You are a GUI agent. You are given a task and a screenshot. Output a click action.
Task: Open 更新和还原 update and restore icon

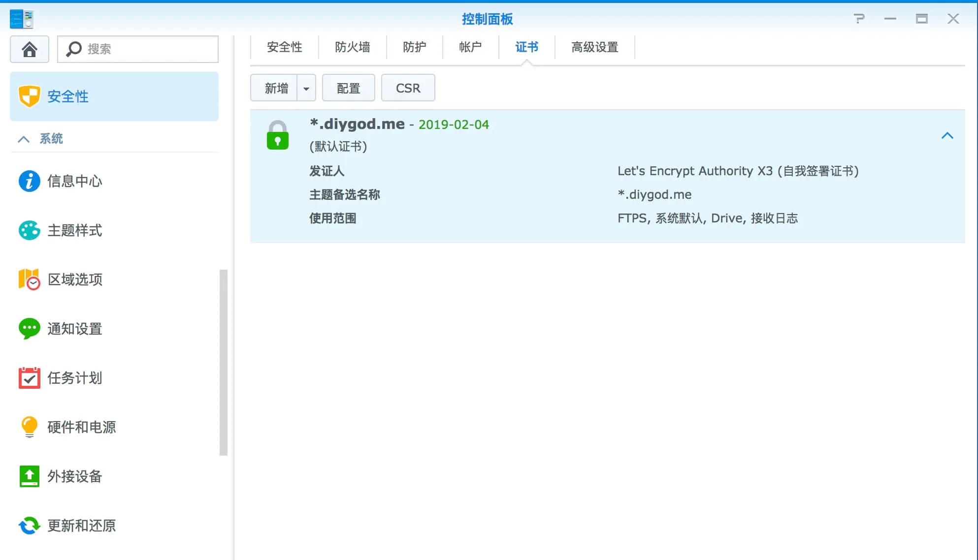[x=29, y=526]
